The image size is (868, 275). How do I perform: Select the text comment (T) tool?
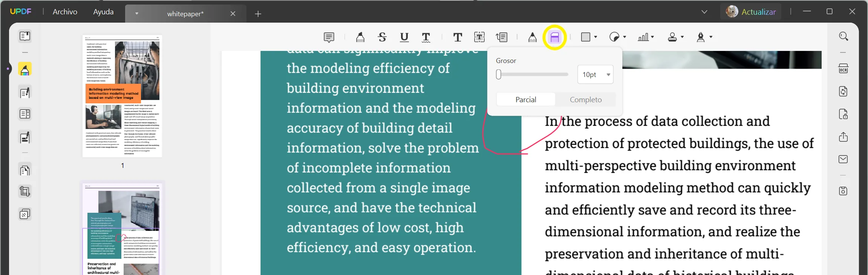[x=458, y=37]
